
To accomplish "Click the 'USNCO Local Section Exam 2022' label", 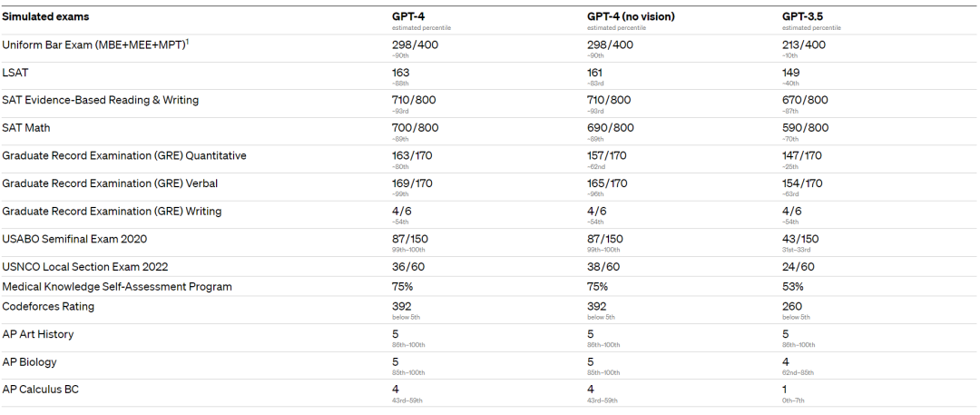I will pyautogui.click(x=85, y=267).
